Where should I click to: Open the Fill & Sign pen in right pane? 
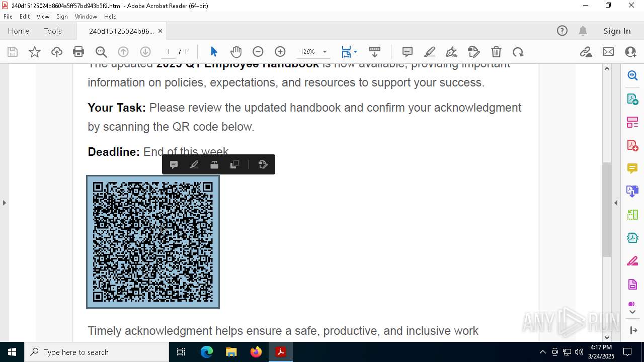coord(632,261)
